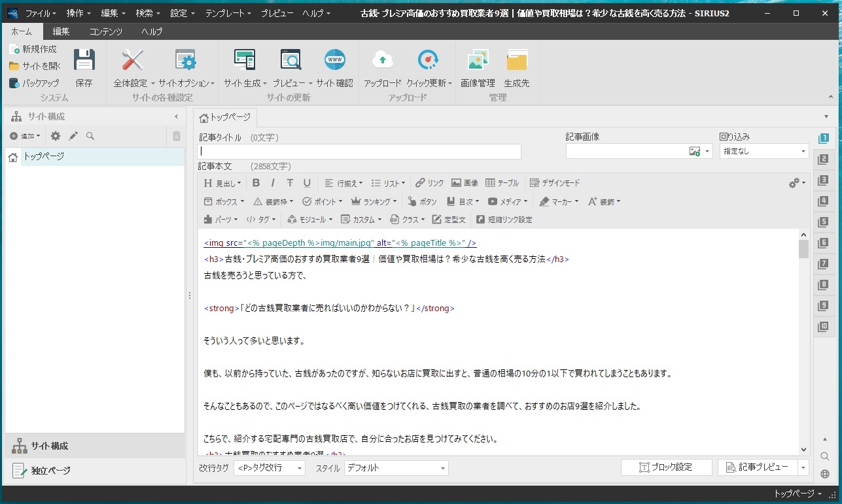This screenshot has height=504, width=842.
Task: Click the 短縮リンク設定 button
Action: pyautogui.click(x=504, y=220)
